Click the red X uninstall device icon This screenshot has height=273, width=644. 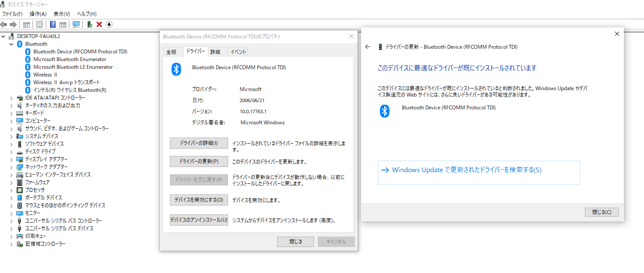(99, 24)
